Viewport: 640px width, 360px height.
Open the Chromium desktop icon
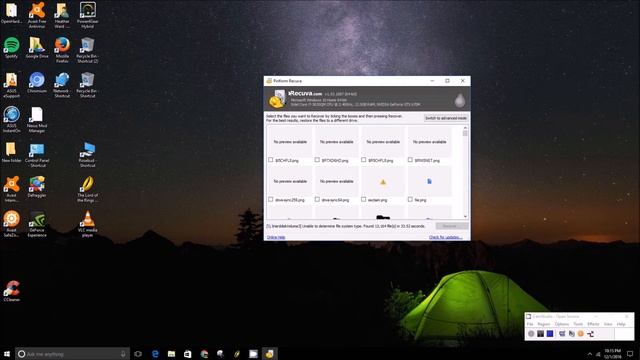[37, 82]
